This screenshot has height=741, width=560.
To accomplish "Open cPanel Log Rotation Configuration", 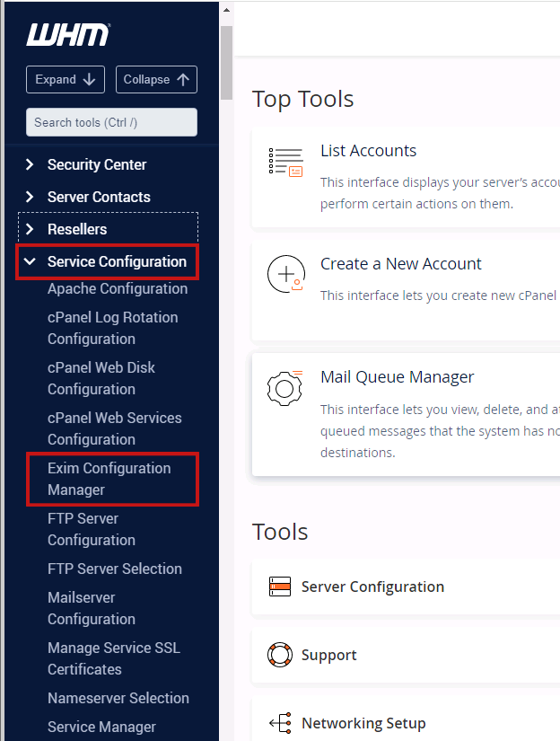I will pos(113,328).
